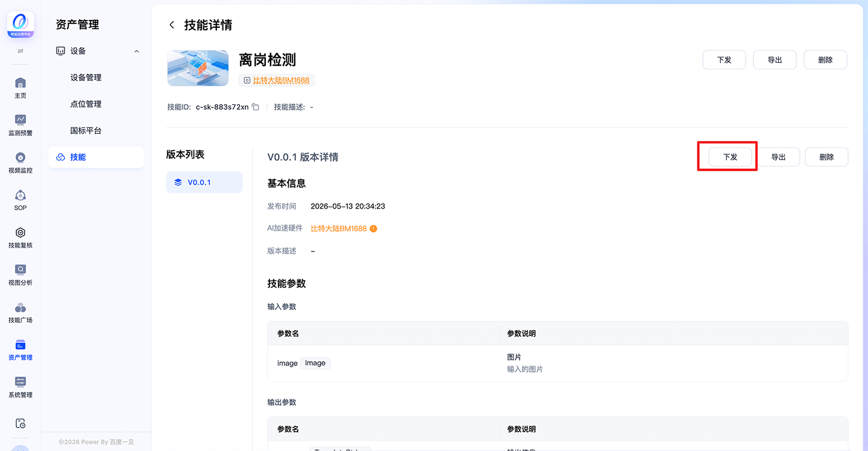Copy the 技能ID c-sk-883s72xn

pos(256,107)
